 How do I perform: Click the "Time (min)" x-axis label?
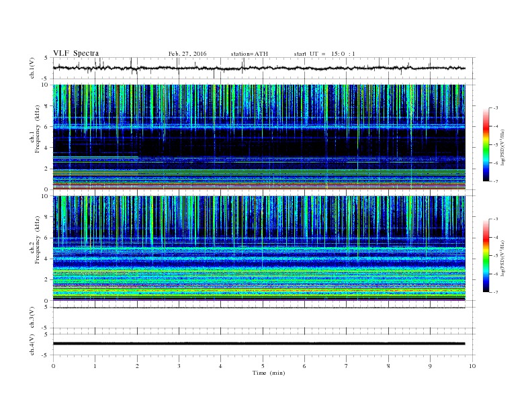tap(269, 373)
